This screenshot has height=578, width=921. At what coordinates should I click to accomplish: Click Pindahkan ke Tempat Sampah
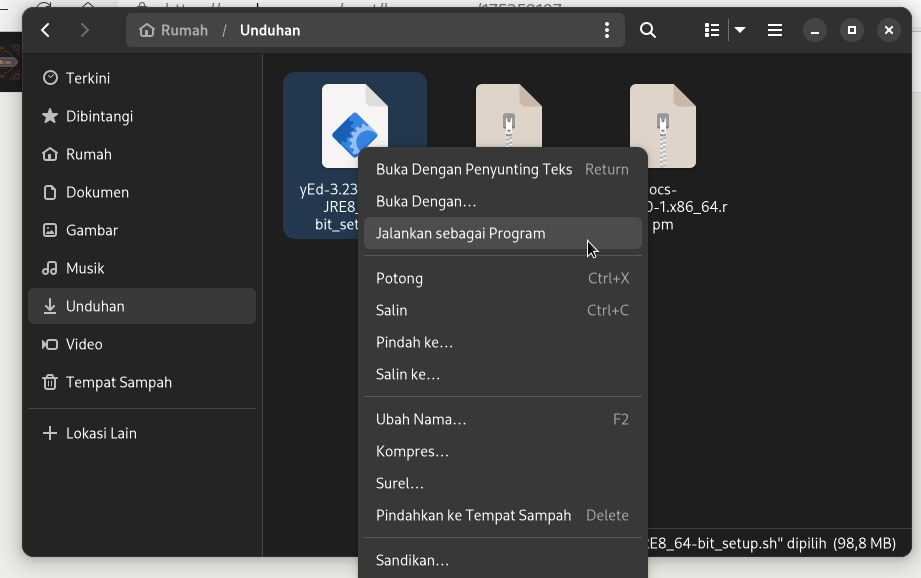[473, 515]
